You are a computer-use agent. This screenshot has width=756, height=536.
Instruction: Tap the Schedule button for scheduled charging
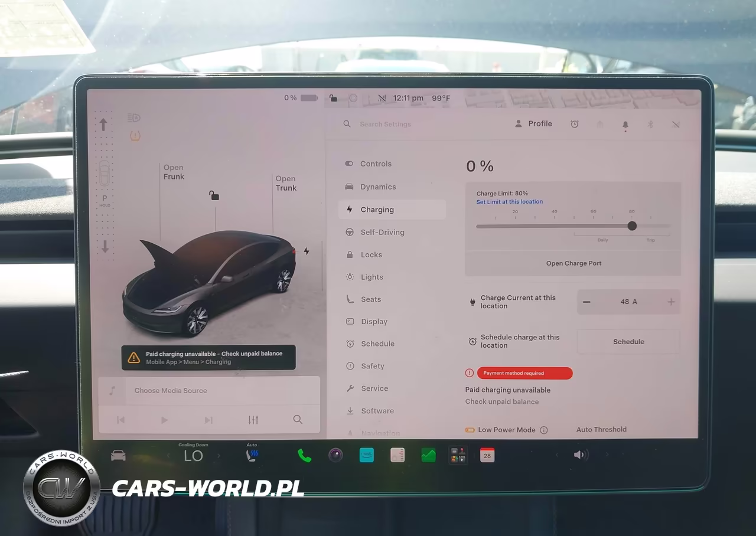[x=628, y=342]
